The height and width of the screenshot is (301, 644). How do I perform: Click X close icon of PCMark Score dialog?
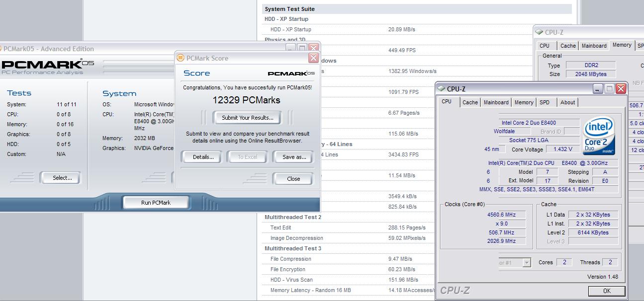click(x=313, y=58)
